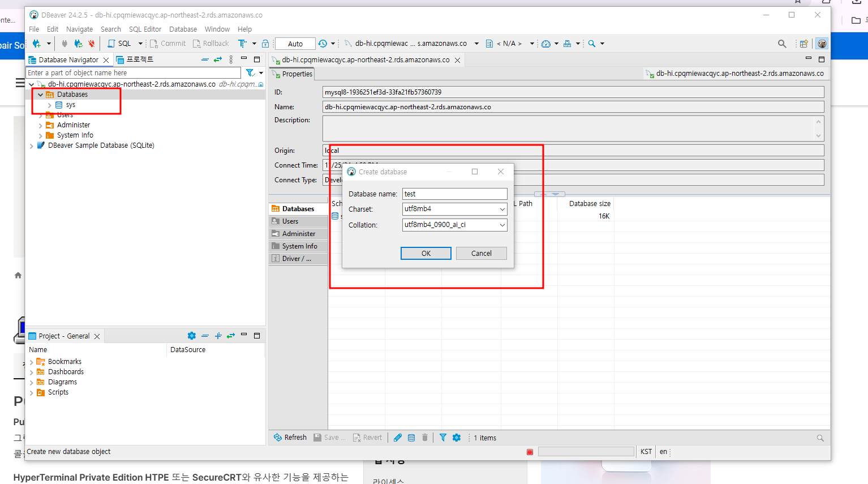Click the navigator filter funnel icon
Image resolution: width=868 pixels, height=484 pixels.
click(x=250, y=72)
